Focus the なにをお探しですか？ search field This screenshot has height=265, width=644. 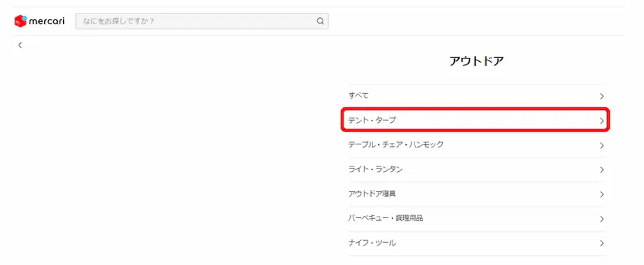coord(202,21)
